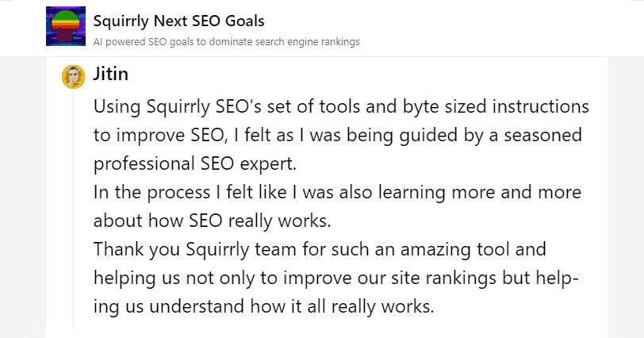
Task: Click the text 'professional SEO expert.'
Action: pos(194,164)
